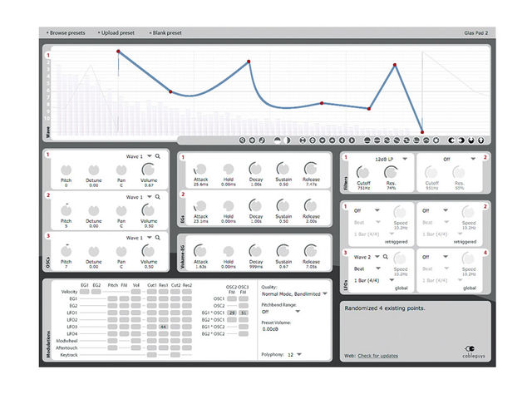Viewport: 532px width, 399px height.
Task: Click the minus circle icon in waveform toolbar
Action: (x=313, y=140)
